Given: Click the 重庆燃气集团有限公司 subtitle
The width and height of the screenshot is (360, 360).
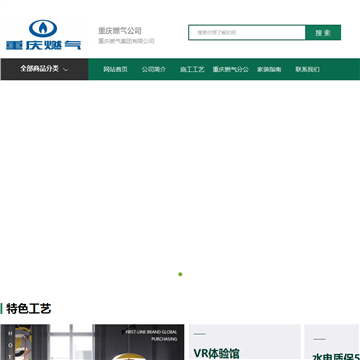Looking at the screenshot, I should click(x=126, y=41).
